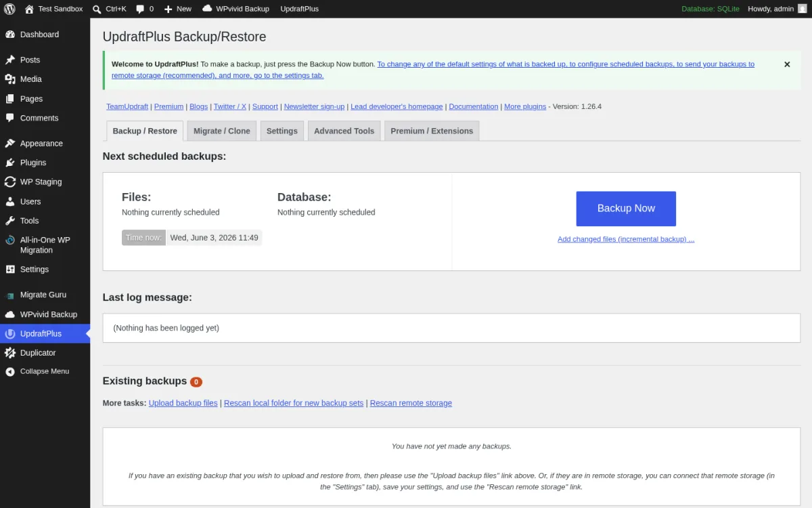Switch to the Advanced Tools tab
The width and height of the screenshot is (812, 508).
(344, 131)
